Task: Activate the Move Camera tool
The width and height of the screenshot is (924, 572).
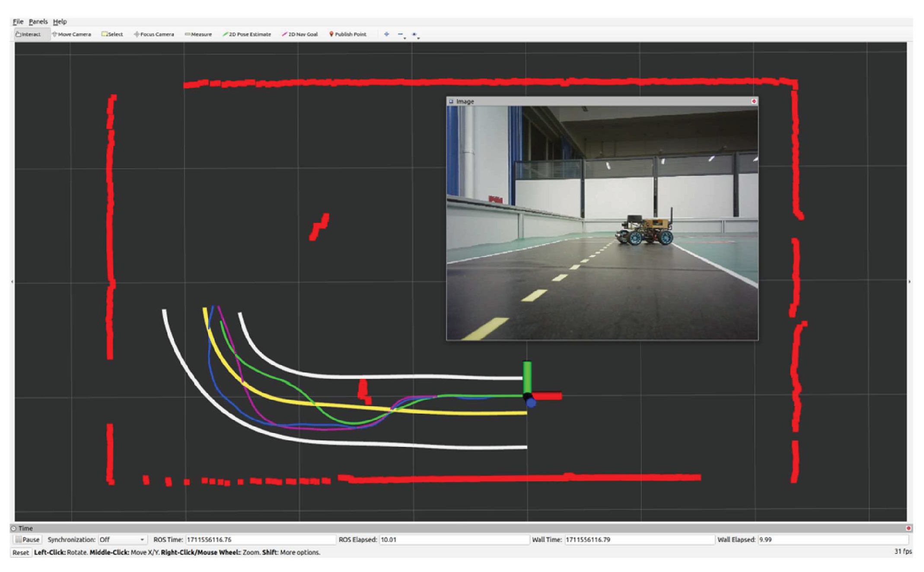Action: [x=71, y=34]
